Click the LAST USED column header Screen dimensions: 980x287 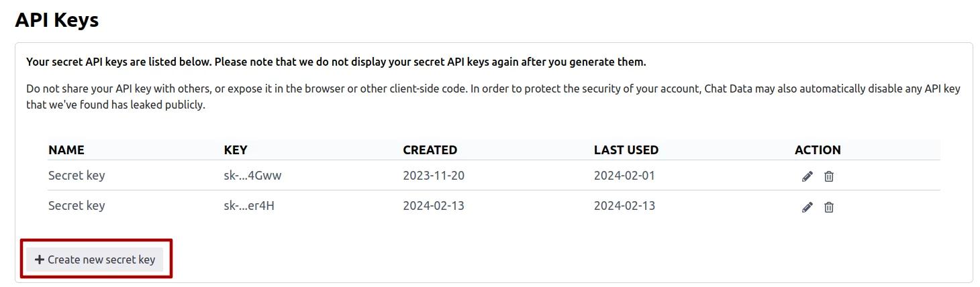[626, 150]
